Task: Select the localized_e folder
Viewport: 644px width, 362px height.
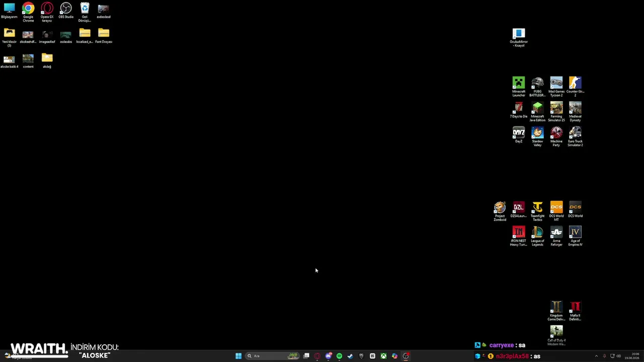Action: 85,36
